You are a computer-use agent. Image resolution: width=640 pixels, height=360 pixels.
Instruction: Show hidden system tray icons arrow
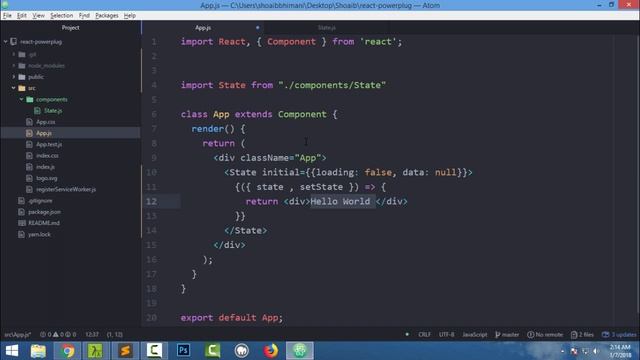click(562, 351)
